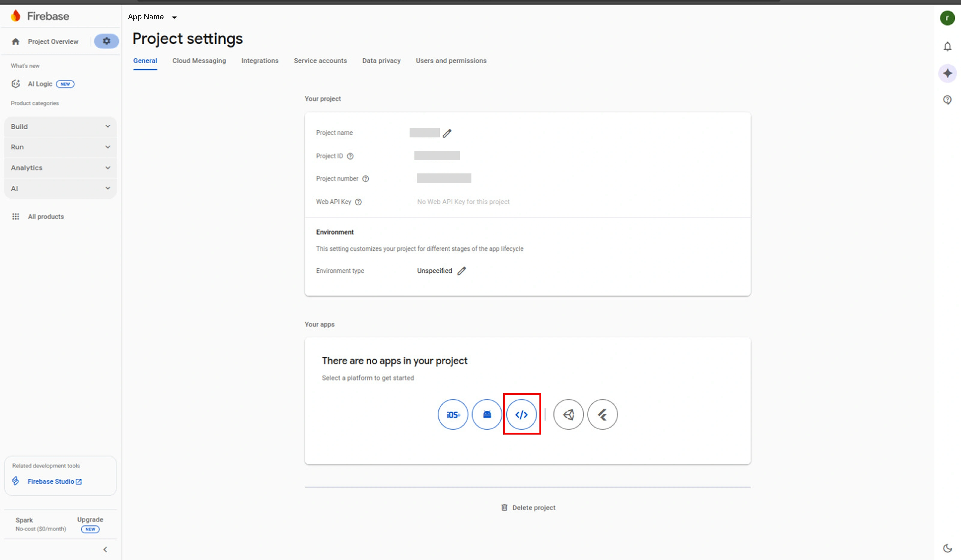
Task: Open notifications bell icon
Action: [x=947, y=47]
